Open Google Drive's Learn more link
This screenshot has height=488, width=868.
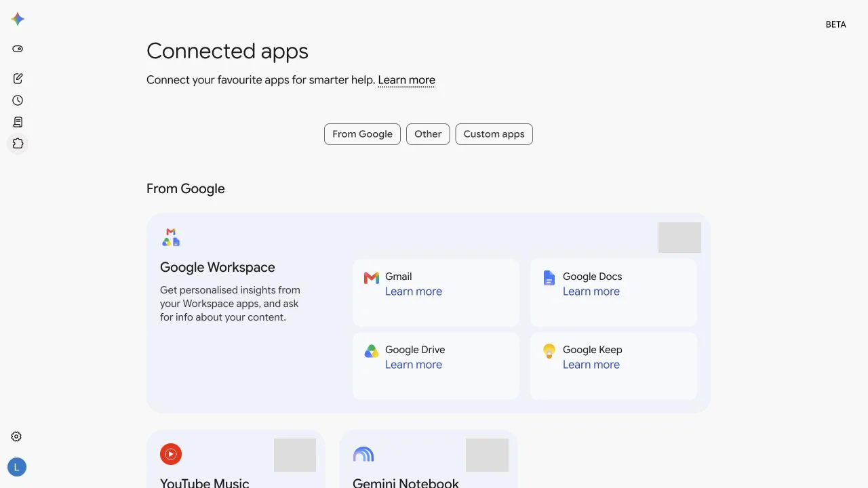tap(414, 365)
